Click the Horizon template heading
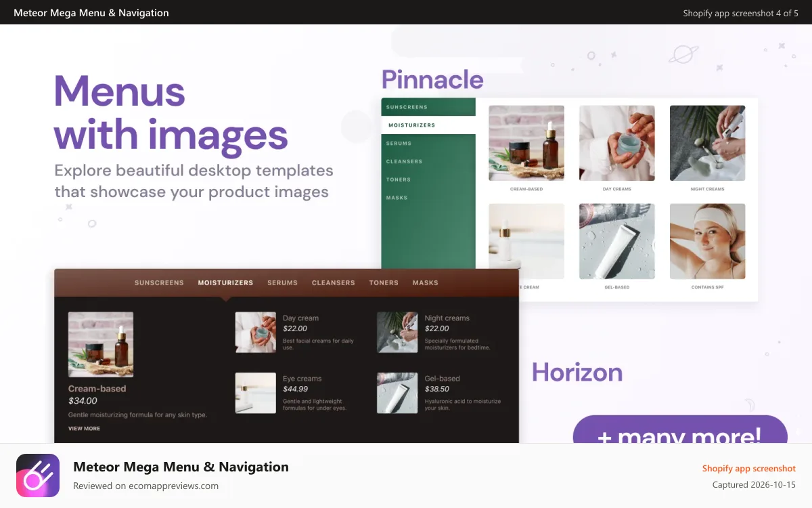 click(x=577, y=373)
